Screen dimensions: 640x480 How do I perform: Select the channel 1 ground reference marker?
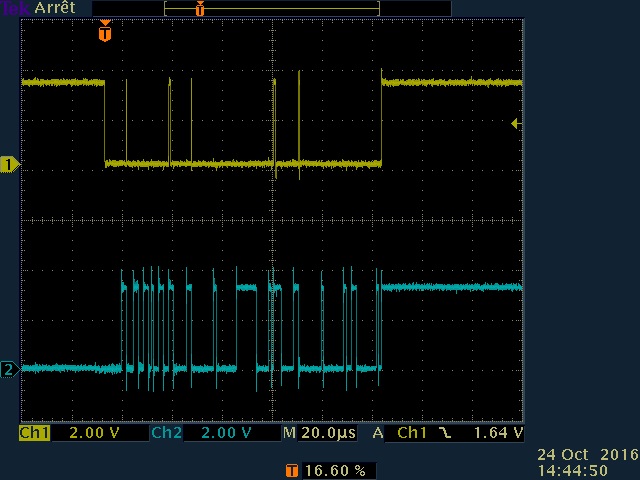pos(10,164)
